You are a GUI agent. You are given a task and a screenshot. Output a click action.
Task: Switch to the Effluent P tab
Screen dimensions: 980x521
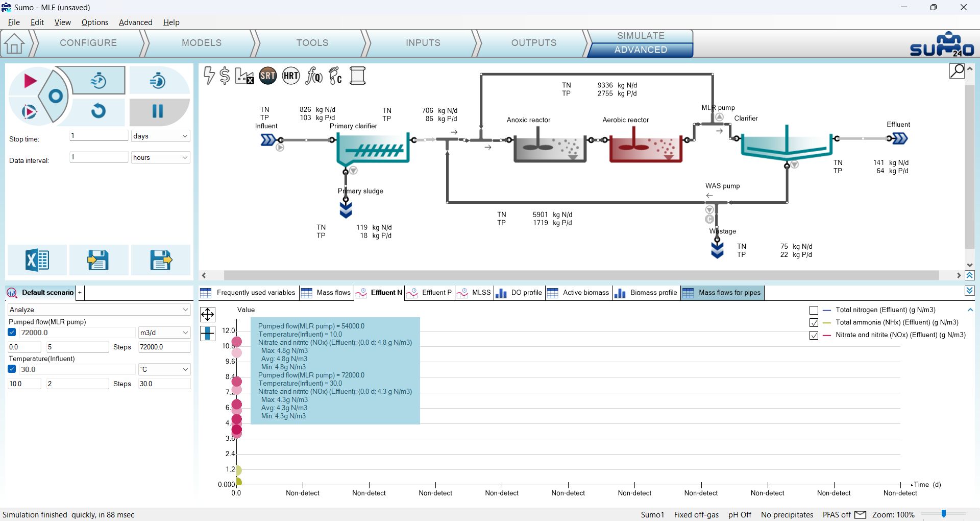pos(430,293)
